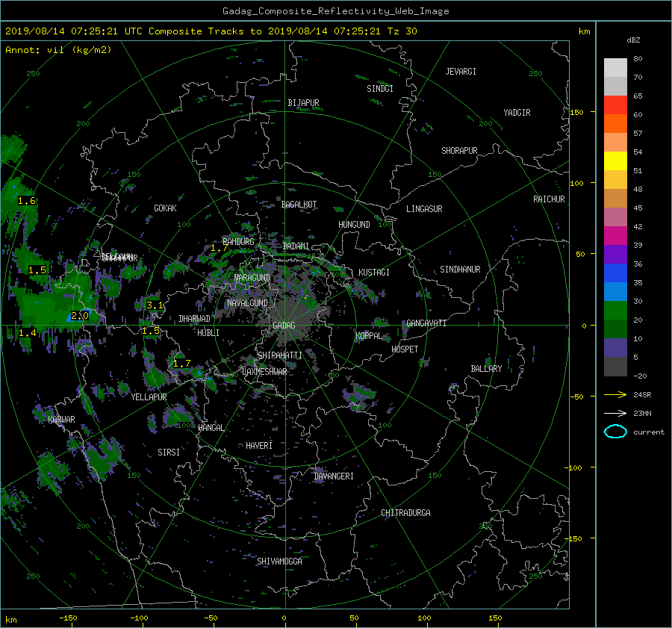This screenshot has width=672, height=628.
Task: Click the KUSTAGI city label
Action: (374, 273)
